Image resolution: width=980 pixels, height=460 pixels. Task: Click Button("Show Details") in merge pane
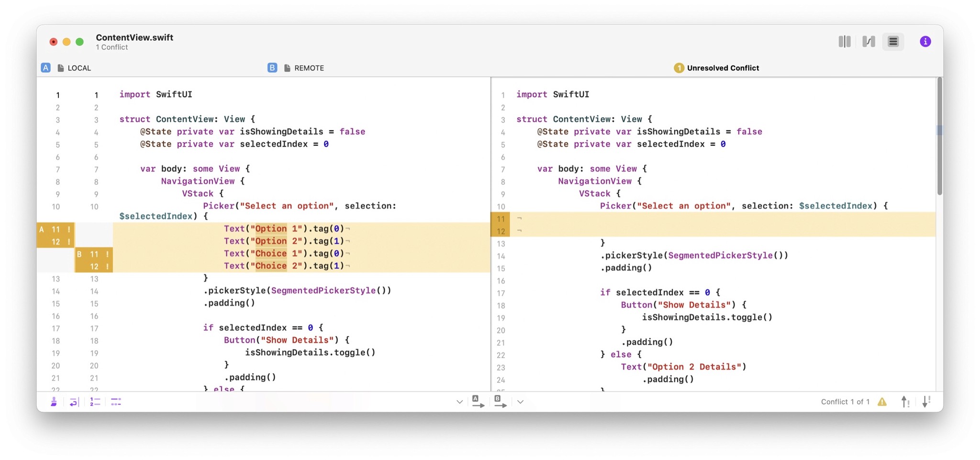coord(684,305)
